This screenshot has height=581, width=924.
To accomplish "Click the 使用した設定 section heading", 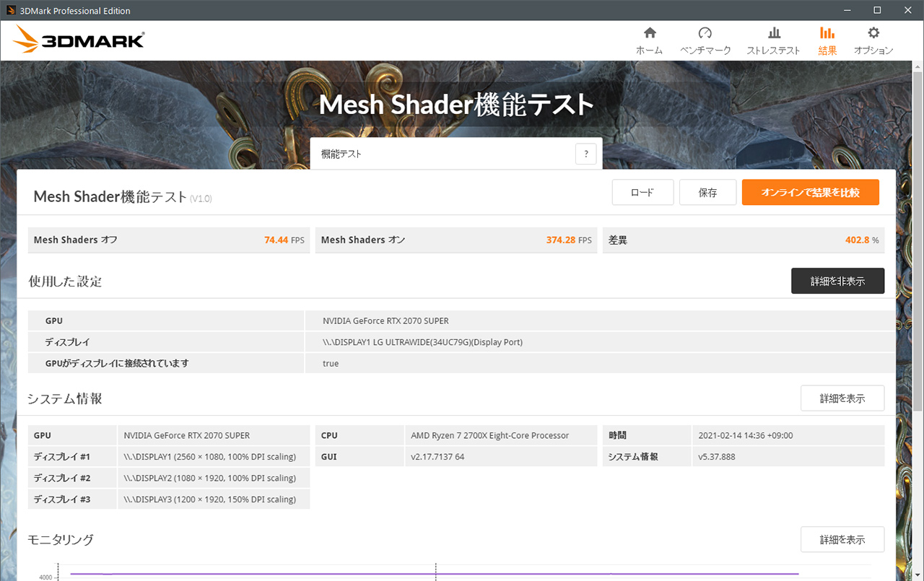I will point(65,281).
